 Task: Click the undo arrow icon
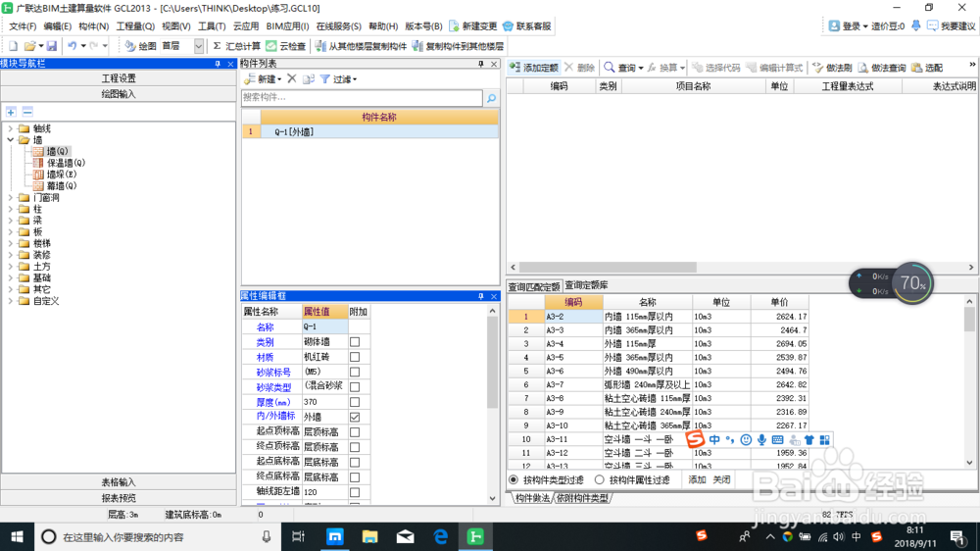click(73, 46)
